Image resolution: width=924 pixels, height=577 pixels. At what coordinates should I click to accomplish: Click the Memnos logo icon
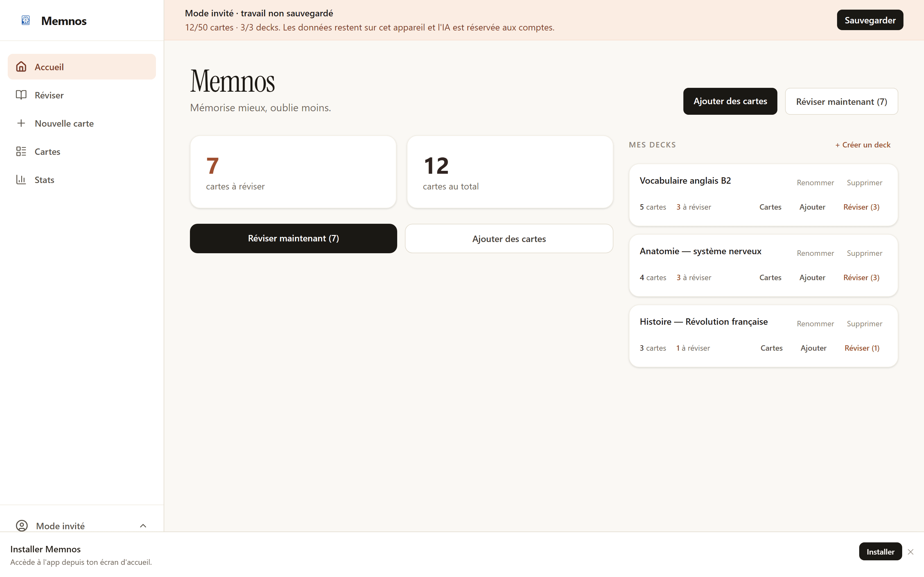point(26,20)
